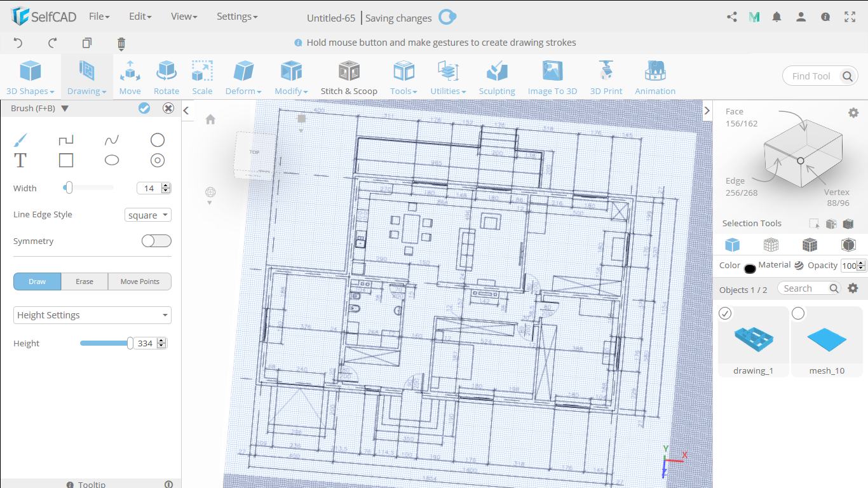
Task: Select the circle drawing tool
Action: click(x=158, y=140)
